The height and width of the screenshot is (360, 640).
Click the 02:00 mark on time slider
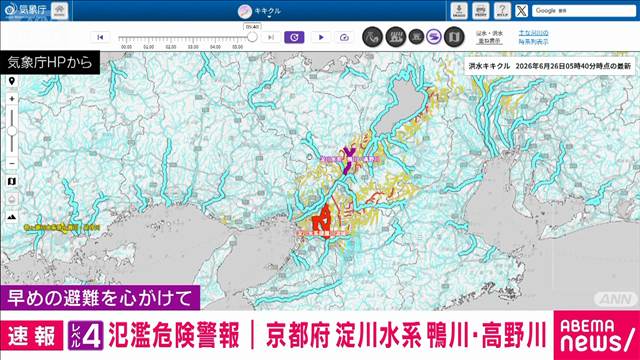[171, 47]
